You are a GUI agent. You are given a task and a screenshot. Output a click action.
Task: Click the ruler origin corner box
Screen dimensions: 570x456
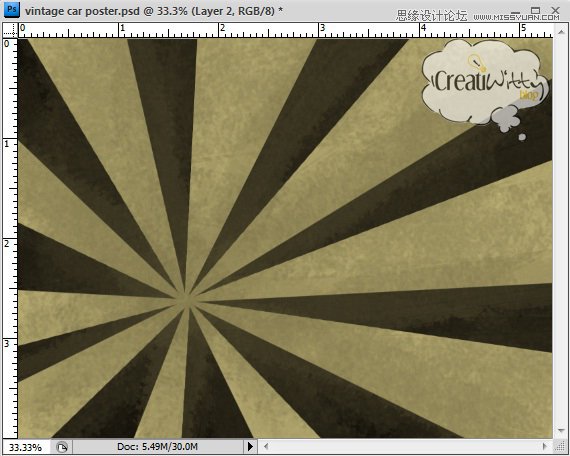11,30
